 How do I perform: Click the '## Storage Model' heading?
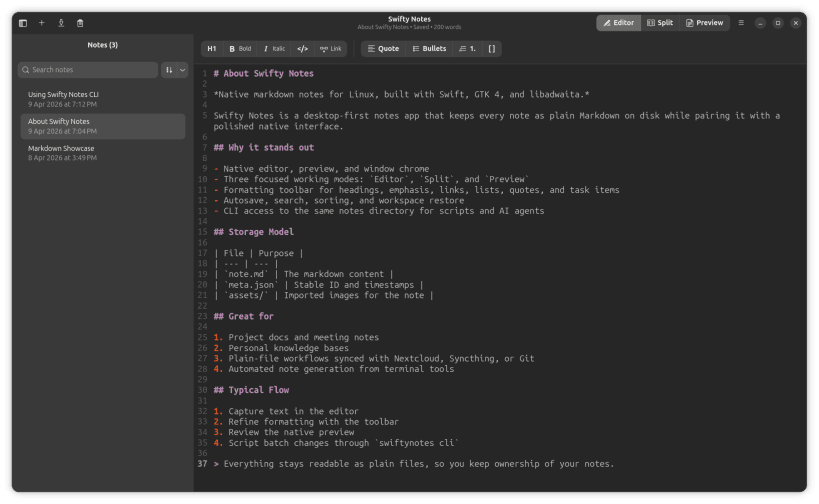[253, 232]
